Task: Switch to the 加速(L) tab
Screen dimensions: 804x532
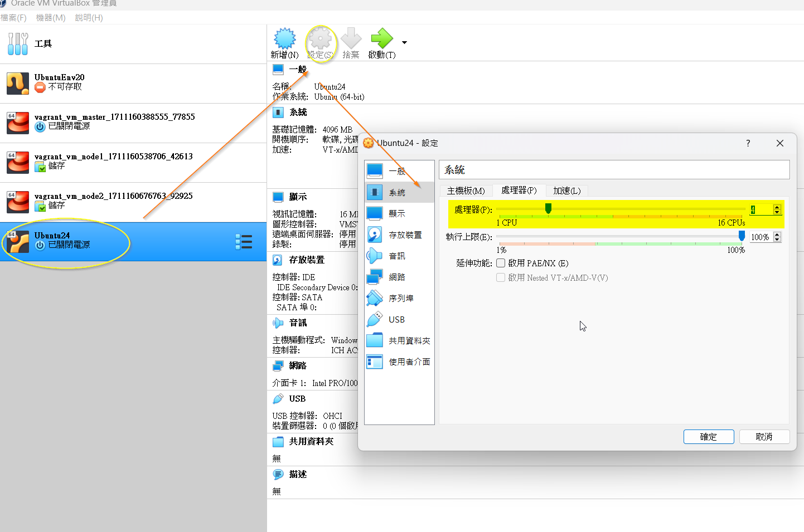Action: (x=567, y=191)
